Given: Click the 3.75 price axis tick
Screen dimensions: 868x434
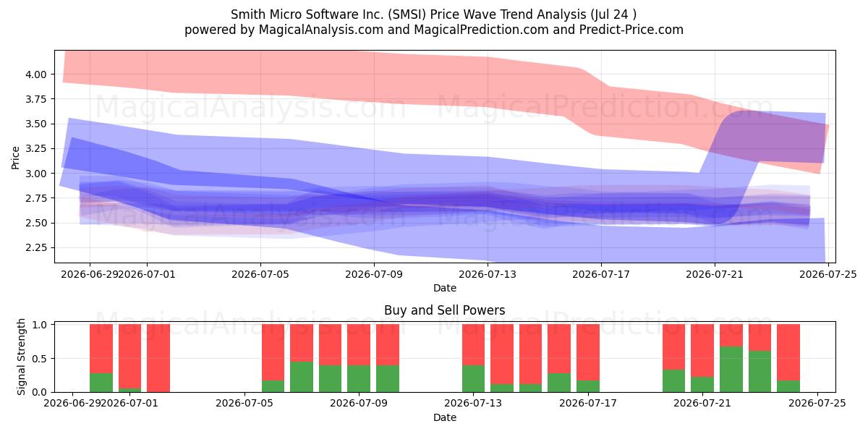Looking at the screenshot, I should 38,99.
